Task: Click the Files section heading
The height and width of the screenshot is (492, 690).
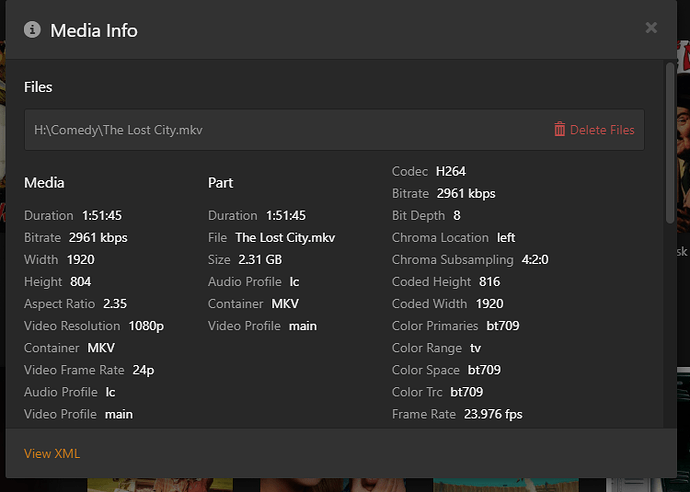Action: [x=38, y=87]
